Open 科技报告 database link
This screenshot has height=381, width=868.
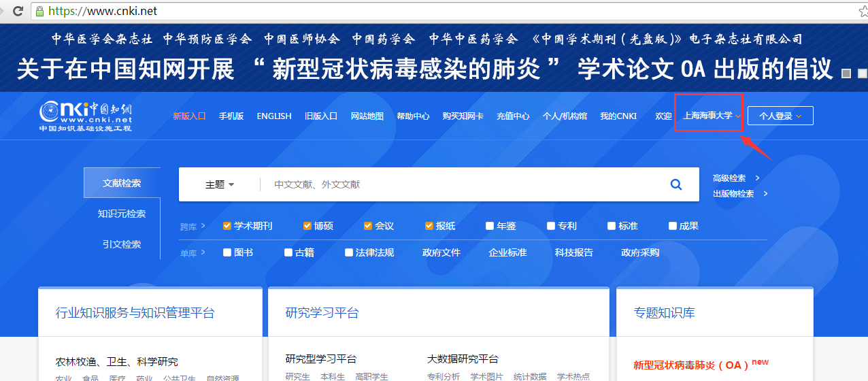574,252
